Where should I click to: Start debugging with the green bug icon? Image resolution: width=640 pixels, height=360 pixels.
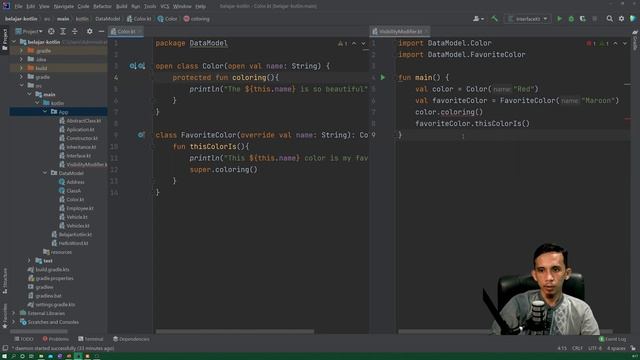tap(571, 19)
